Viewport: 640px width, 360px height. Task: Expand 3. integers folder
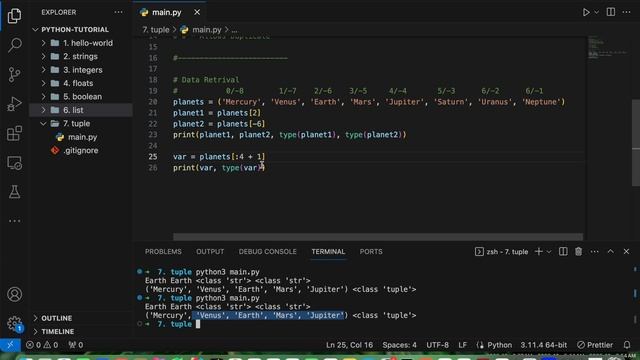[81, 70]
